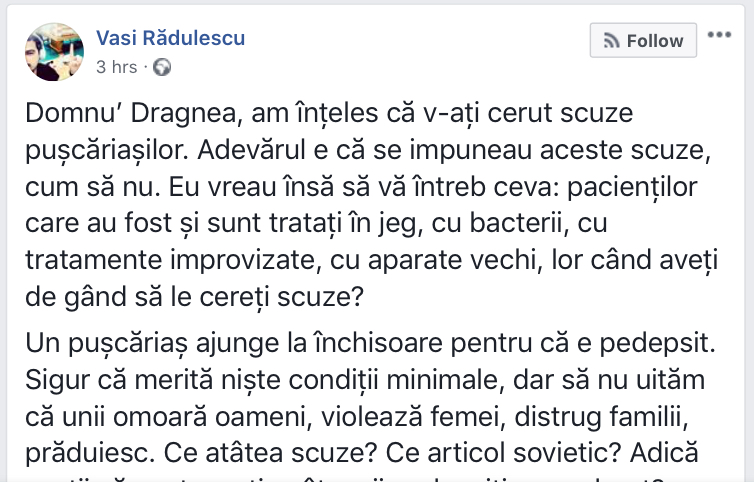Click the word "minimale" in the post
The image size is (754, 482).
click(x=445, y=380)
